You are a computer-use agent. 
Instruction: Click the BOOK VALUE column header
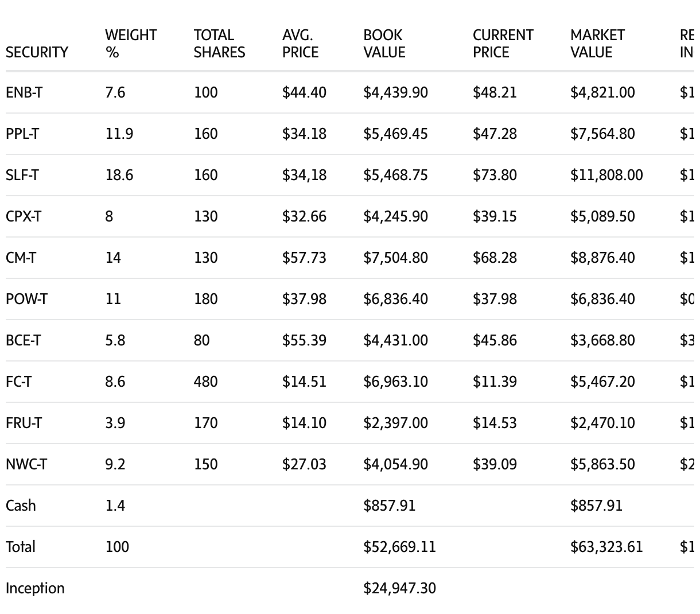tap(384, 44)
